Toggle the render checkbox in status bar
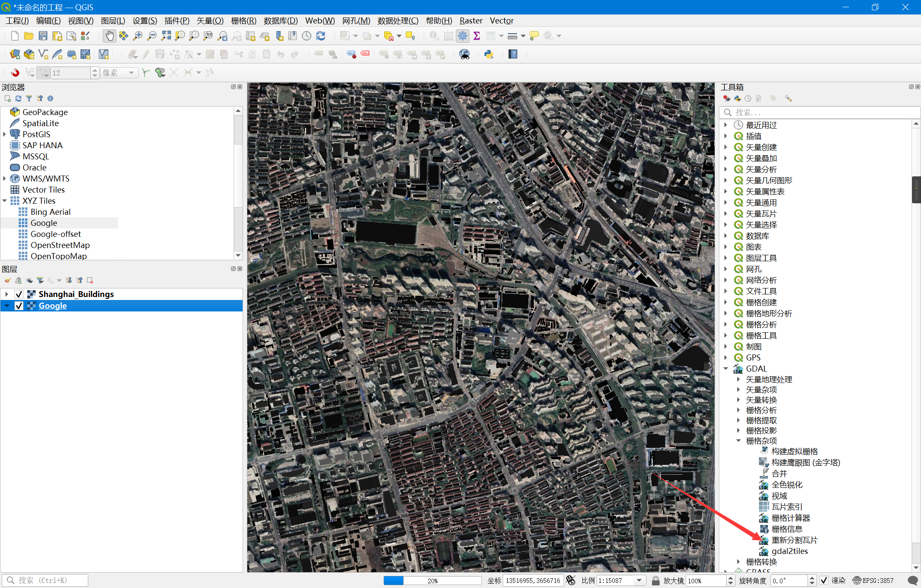Viewport: 921px width, 588px height. [824, 580]
